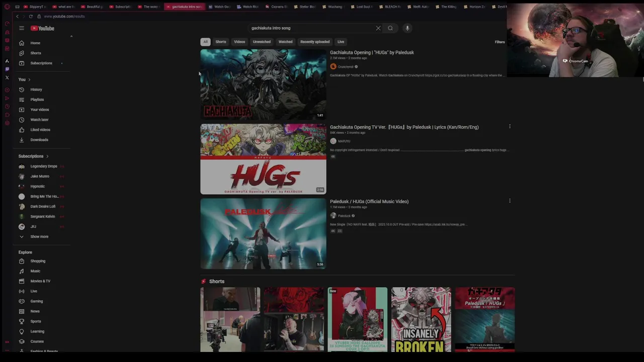Screen dimensions: 644x362
Task: Play the Paledusk concert thumbnail (5:36)
Action: pyautogui.click(x=263, y=234)
